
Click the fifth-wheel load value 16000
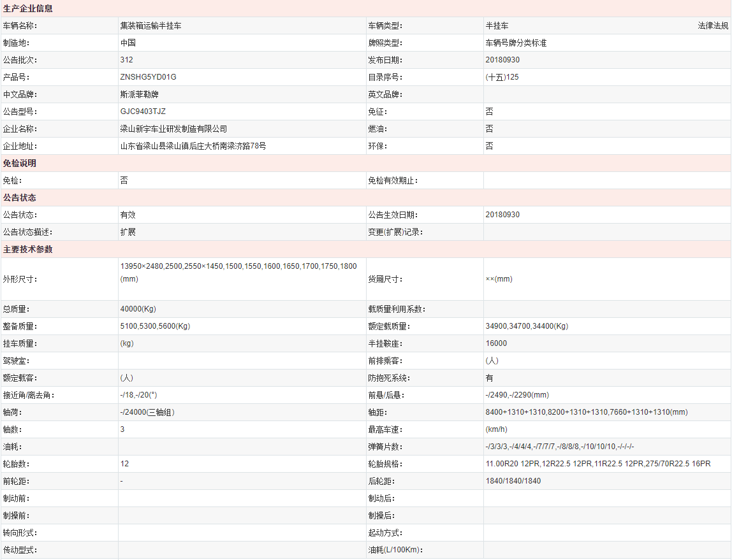[496, 343]
